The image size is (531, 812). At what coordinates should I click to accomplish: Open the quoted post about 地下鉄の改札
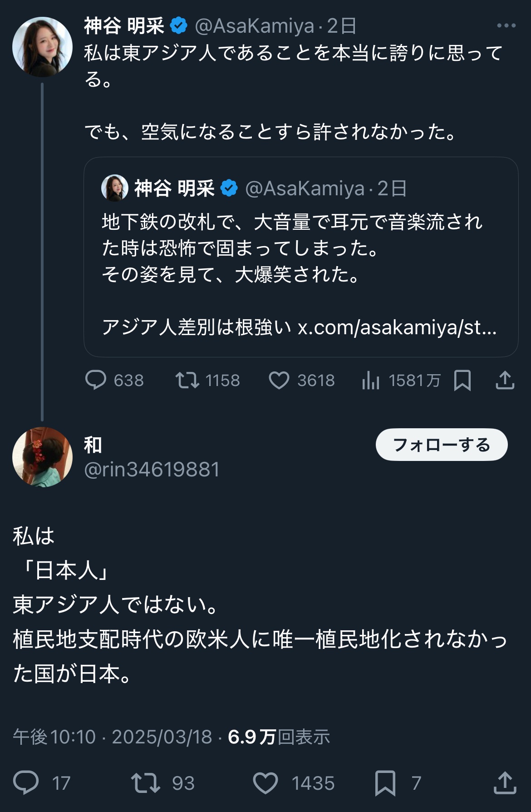tap(290, 249)
